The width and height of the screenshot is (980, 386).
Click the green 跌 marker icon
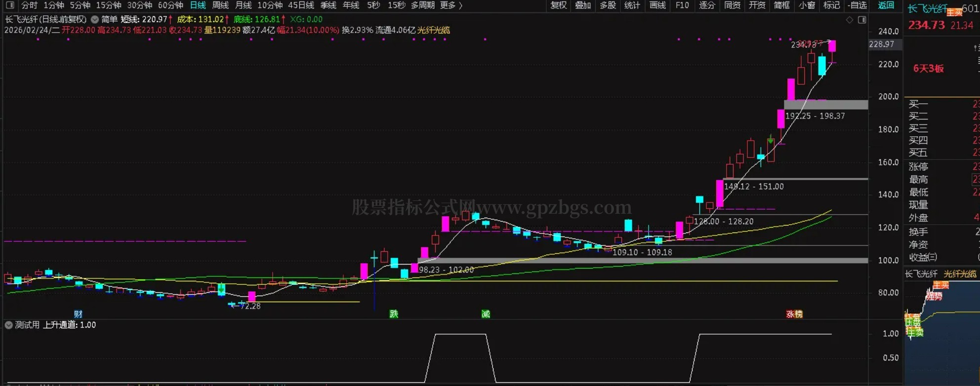[394, 314]
